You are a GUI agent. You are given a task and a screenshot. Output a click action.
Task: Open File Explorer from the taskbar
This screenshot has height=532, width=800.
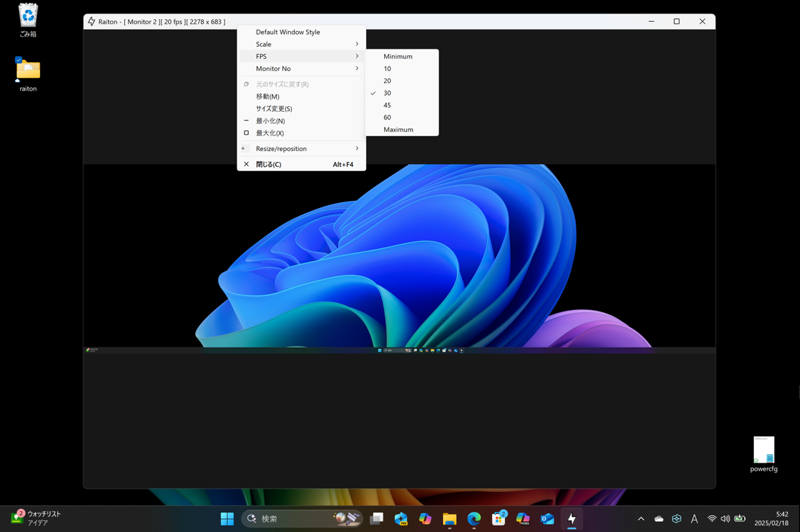[x=449, y=518]
